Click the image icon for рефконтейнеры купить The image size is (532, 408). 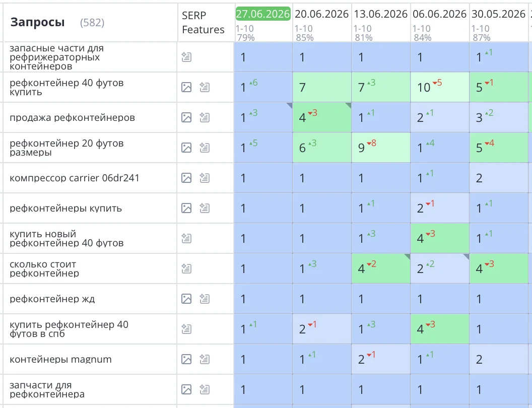click(x=186, y=208)
